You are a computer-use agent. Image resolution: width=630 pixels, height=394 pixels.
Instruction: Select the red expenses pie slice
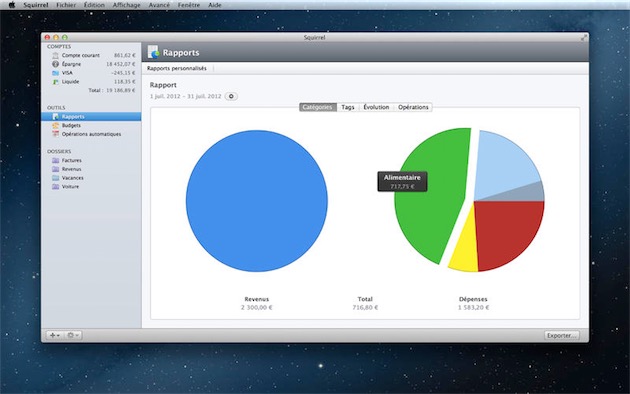click(x=508, y=232)
